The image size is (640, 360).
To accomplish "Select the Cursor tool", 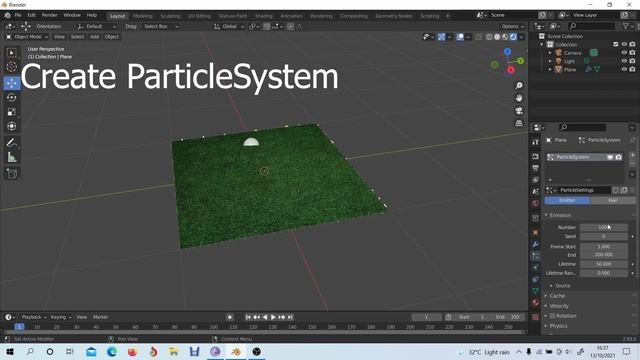I will 11,67.
